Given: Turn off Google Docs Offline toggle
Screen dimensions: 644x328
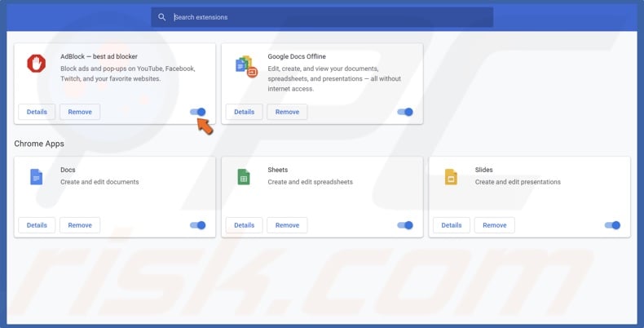Looking at the screenshot, I should coord(405,112).
